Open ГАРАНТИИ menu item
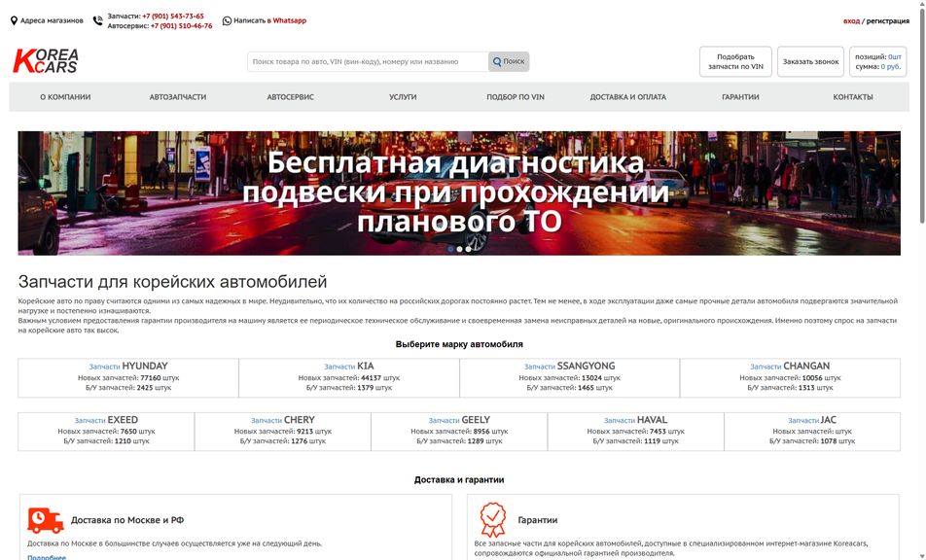 pos(740,97)
